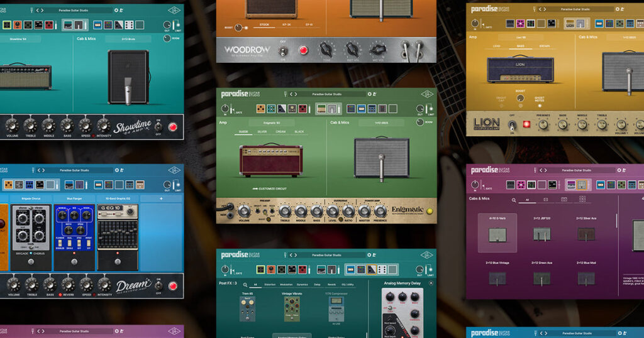644x338 pixels.
Task: Stomp the Blue Flanger footswitch
Action: point(74,262)
